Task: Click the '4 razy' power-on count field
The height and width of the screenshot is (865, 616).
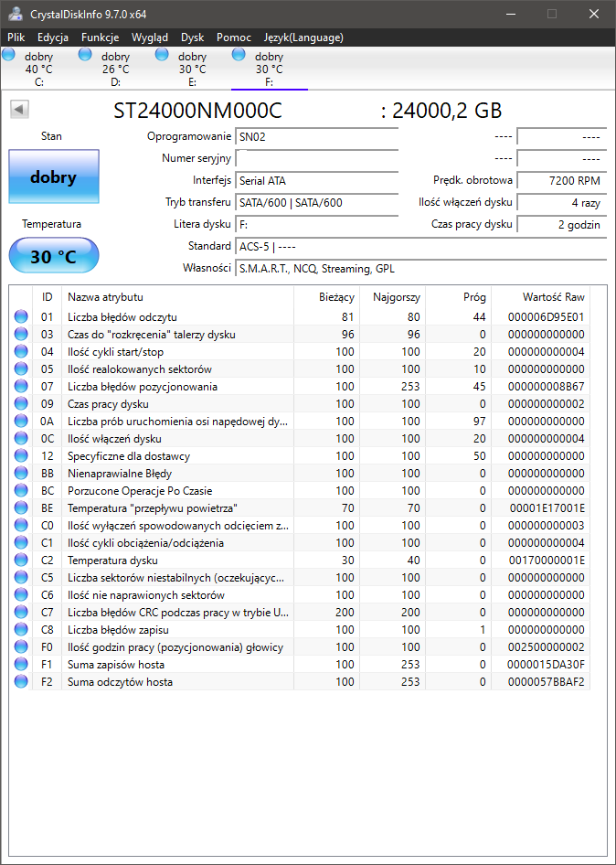Action: click(x=562, y=202)
